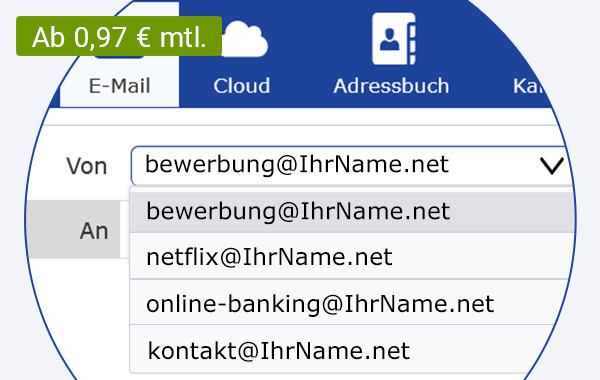The width and height of the screenshot is (600, 380).
Task: Open the Cloud icon in the navigation bar
Action: coord(245,39)
